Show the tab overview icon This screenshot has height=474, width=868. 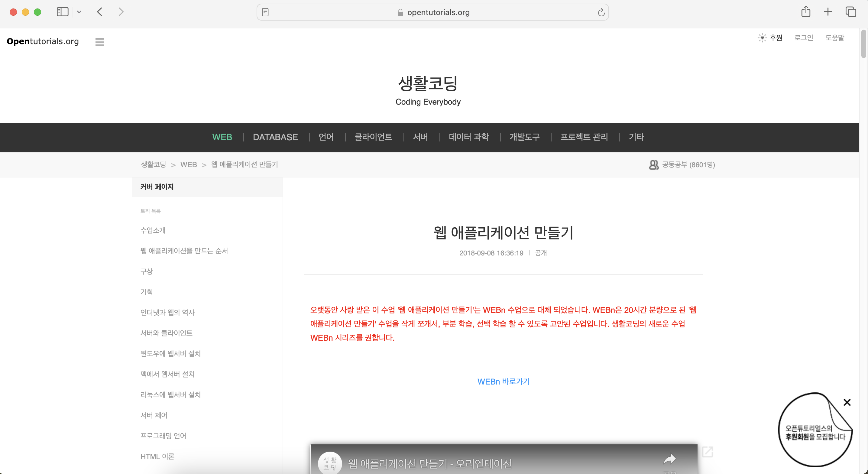pos(850,12)
